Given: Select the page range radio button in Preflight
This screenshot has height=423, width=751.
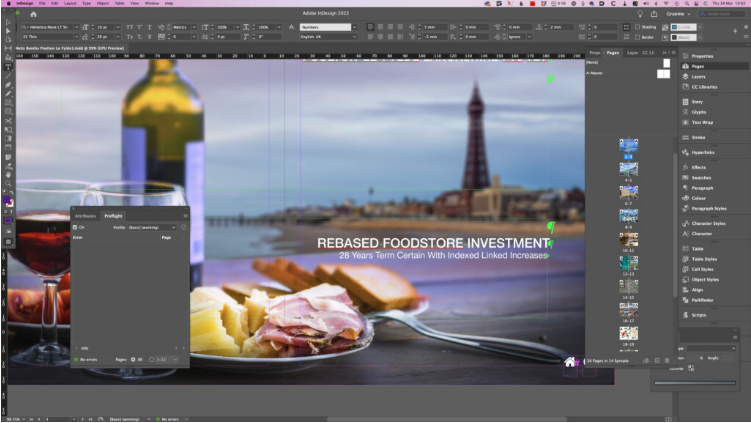Looking at the screenshot, I should [152, 358].
